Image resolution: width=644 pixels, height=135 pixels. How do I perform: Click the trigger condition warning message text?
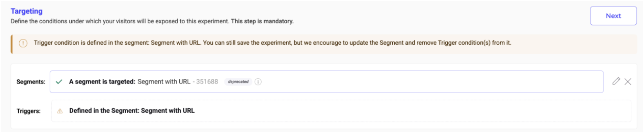point(272,43)
